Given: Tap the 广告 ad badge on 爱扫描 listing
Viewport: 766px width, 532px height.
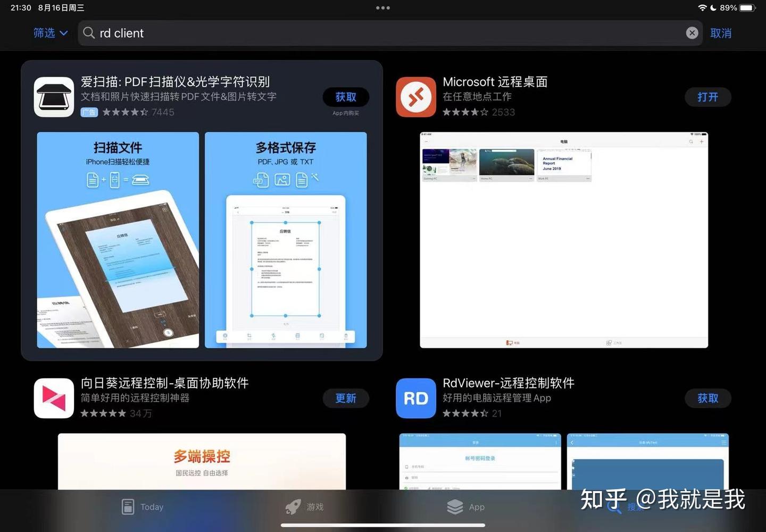Looking at the screenshot, I should tap(89, 112).
